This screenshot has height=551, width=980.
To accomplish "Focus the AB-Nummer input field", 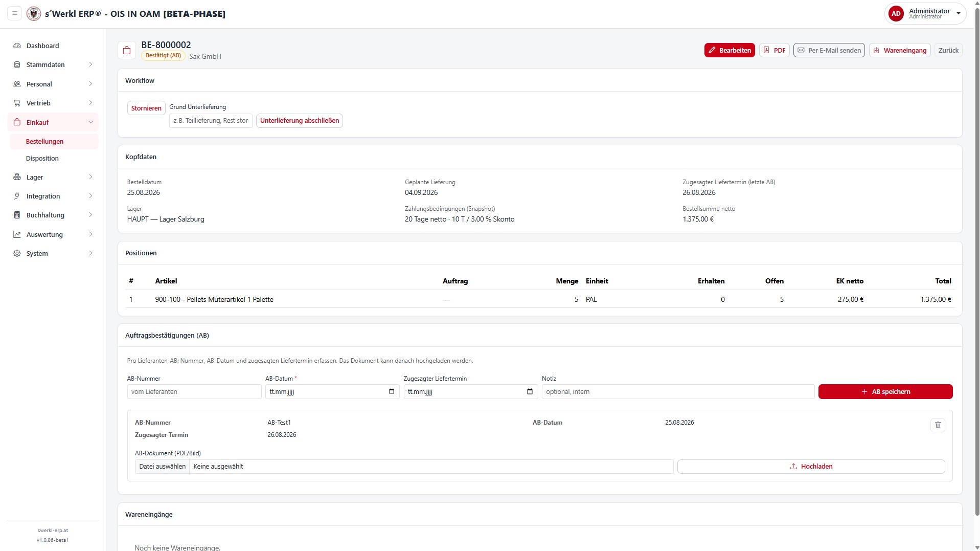I will click(x=194, y=391).
